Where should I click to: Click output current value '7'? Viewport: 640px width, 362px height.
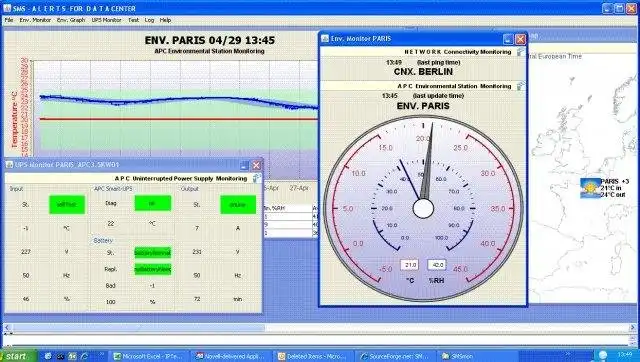coord(197,228)
